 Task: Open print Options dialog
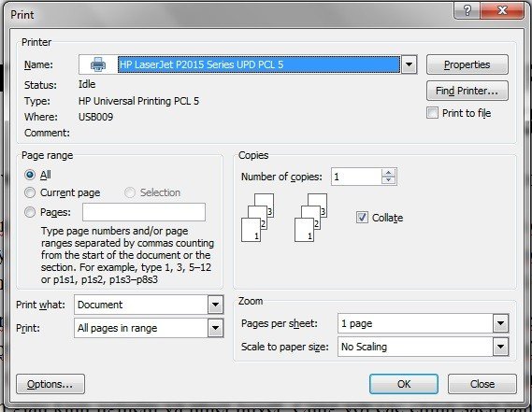(x=50, y=384)
